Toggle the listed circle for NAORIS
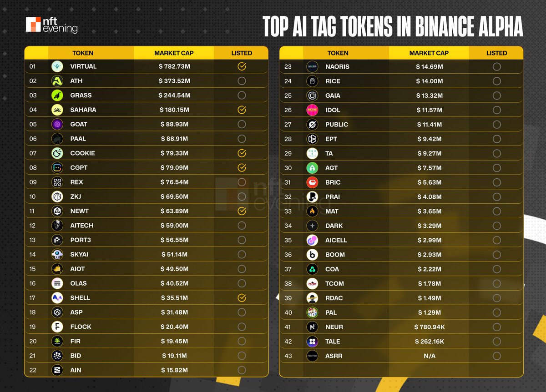This screenshot has height=392, width=546. click(496, 67)
